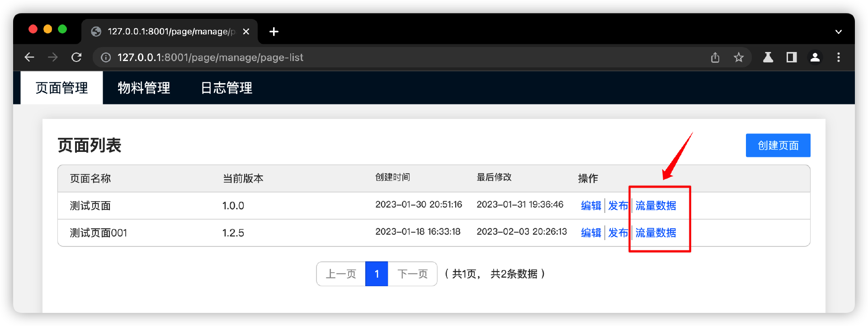This screenshot has height=326, width=868.
Task: Open 流量数据 for 测试页面 row
Action: pyautogui.click(x=656, y=206)
